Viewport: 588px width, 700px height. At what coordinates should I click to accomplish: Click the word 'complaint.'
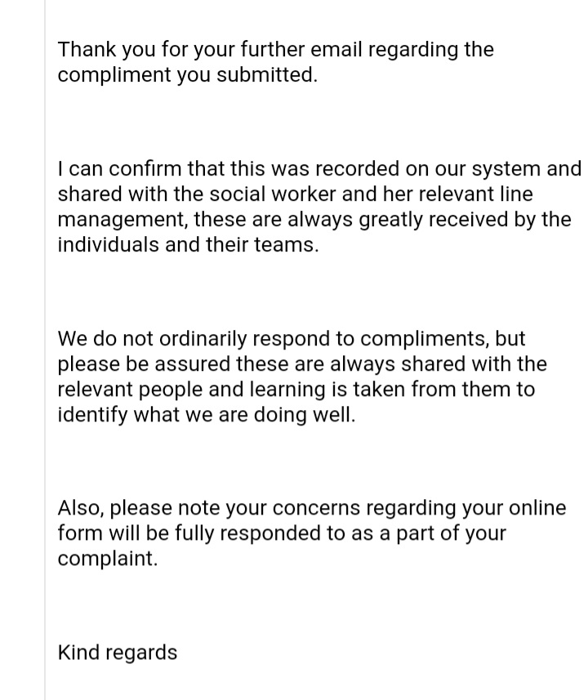(107, 560)
